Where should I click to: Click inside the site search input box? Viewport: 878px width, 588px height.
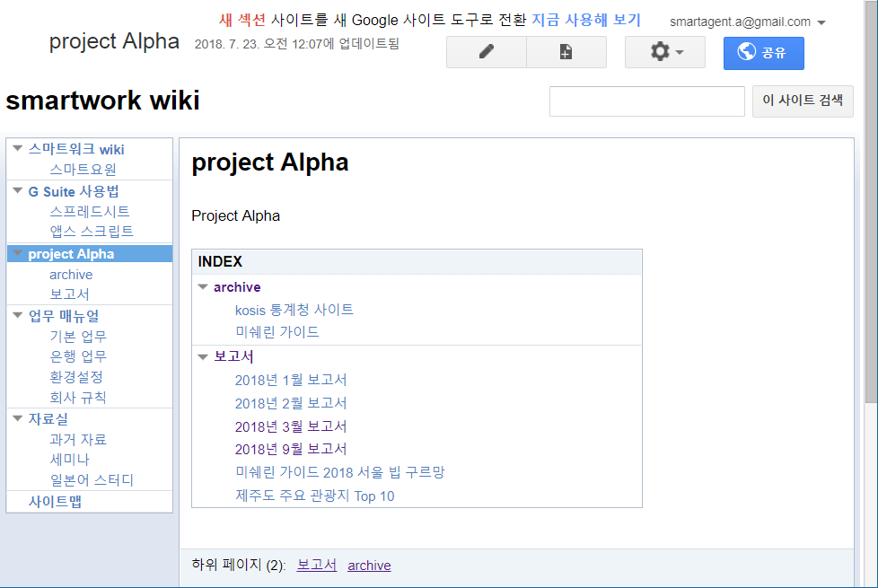tap(645, 101)
